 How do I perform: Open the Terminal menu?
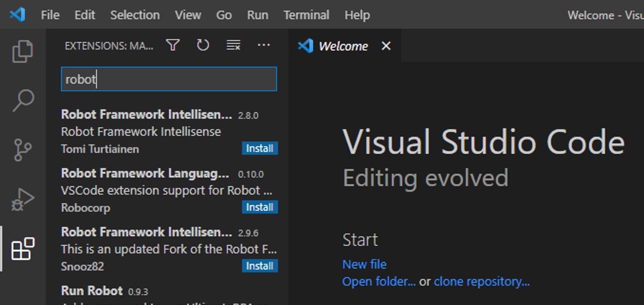click(x=306, y=15)
